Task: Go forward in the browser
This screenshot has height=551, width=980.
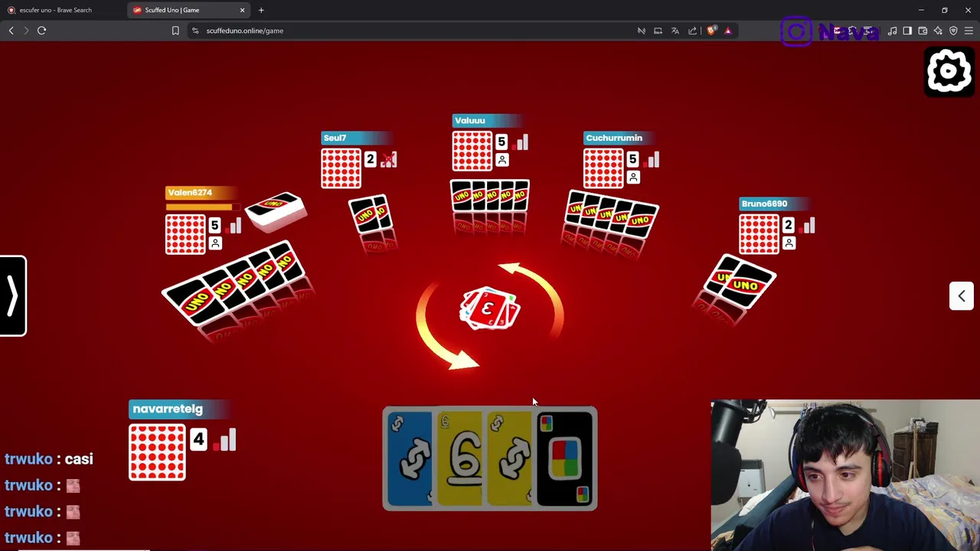Action: pyautogui.click(x=25, y=31)
